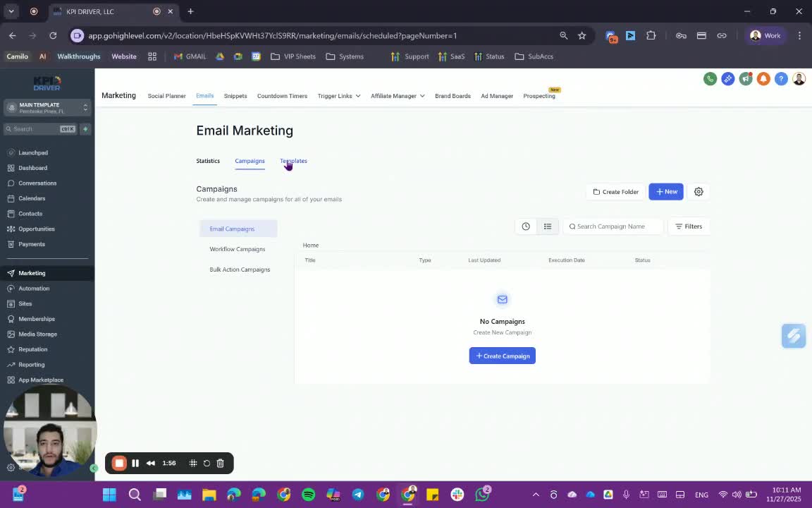
Task: Click the orange notifications bell icon
Action: click(x=763, y=79)
